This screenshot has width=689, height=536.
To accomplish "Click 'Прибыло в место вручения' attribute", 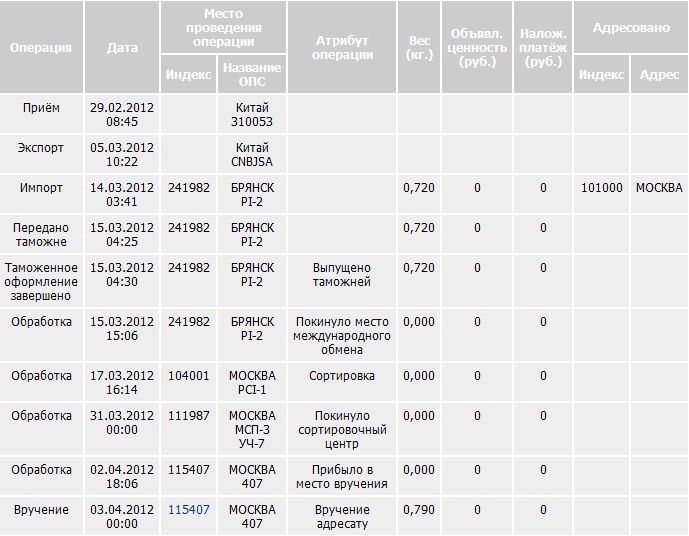I will (342, 477).
